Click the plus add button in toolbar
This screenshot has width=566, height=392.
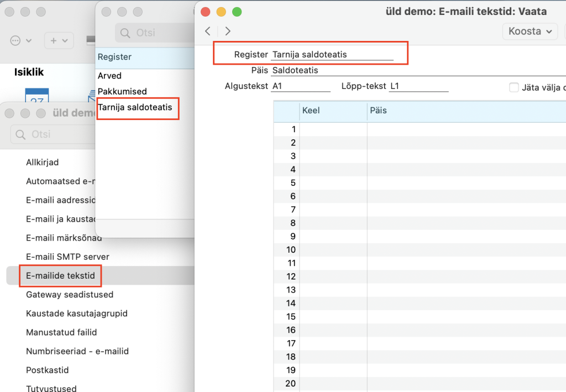59,40
